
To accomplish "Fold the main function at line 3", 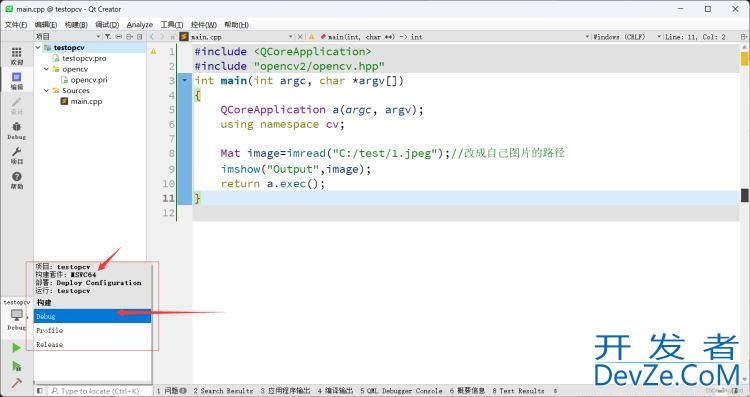I will click(185, 80).
